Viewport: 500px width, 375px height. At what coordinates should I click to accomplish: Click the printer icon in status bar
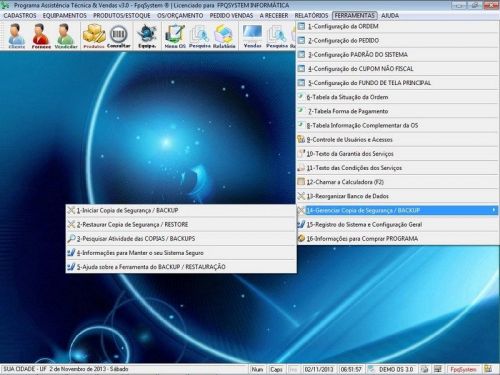[x=424, y=369]
